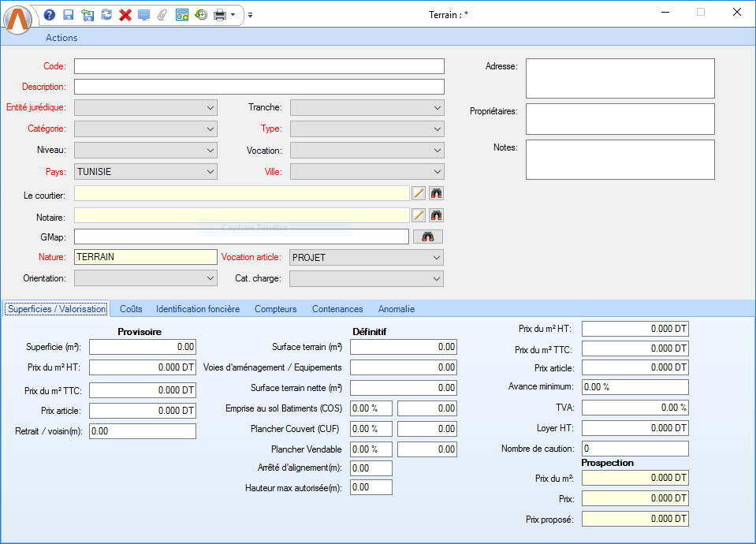This screenshot has width=756, height=544.
Task: Click the blue Help question mark icon
Action: 50,15
